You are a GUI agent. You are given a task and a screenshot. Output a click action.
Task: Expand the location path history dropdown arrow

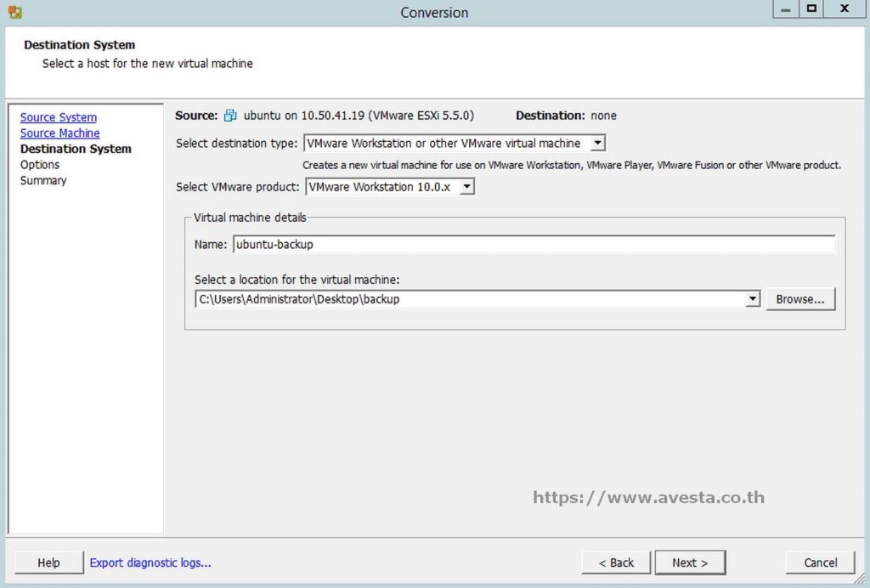coord(753,300)
